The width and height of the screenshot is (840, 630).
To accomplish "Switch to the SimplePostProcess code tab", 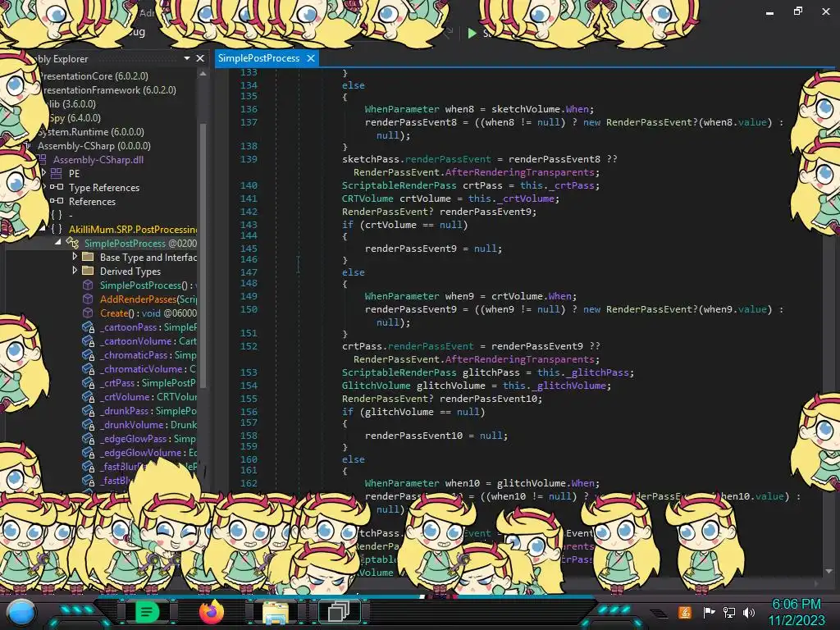I will click(x=258, y=58).
